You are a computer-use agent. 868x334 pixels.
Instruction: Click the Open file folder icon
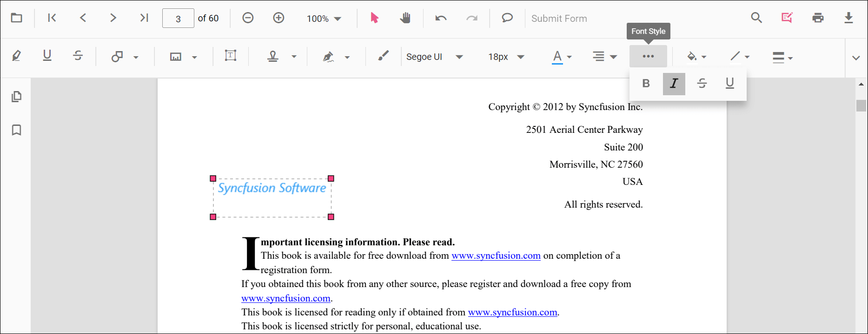[x=17, y=18]
